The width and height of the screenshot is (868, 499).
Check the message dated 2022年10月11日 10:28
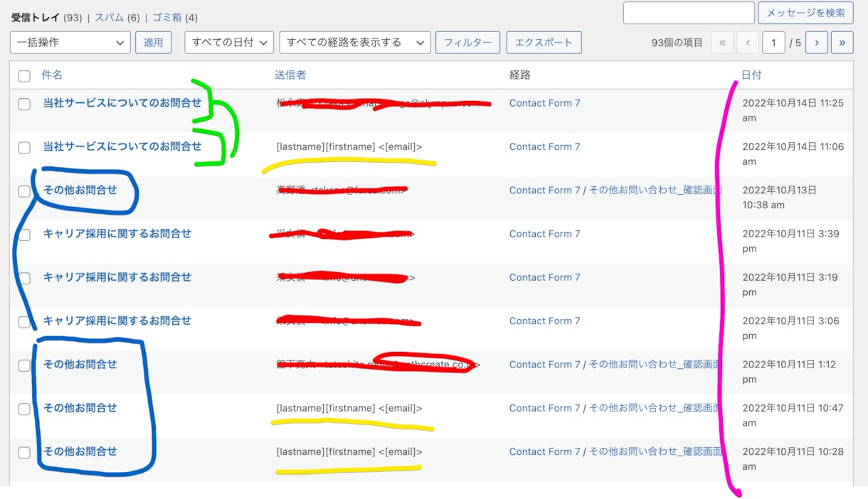pos(24,453)
